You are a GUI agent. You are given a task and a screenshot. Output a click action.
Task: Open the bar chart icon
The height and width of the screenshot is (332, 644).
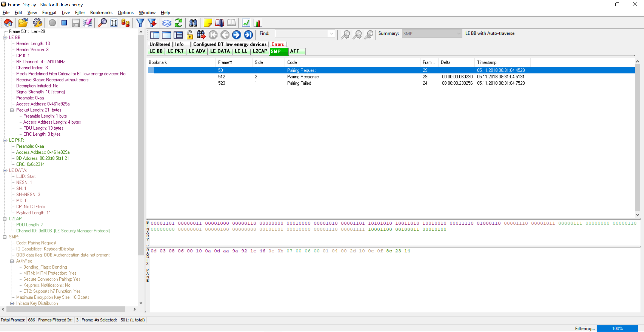258,23
